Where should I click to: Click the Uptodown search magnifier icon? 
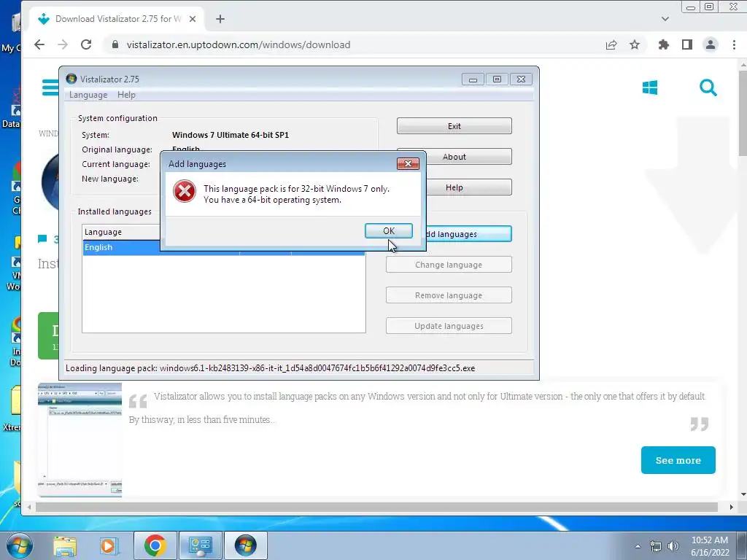(708, 87)
